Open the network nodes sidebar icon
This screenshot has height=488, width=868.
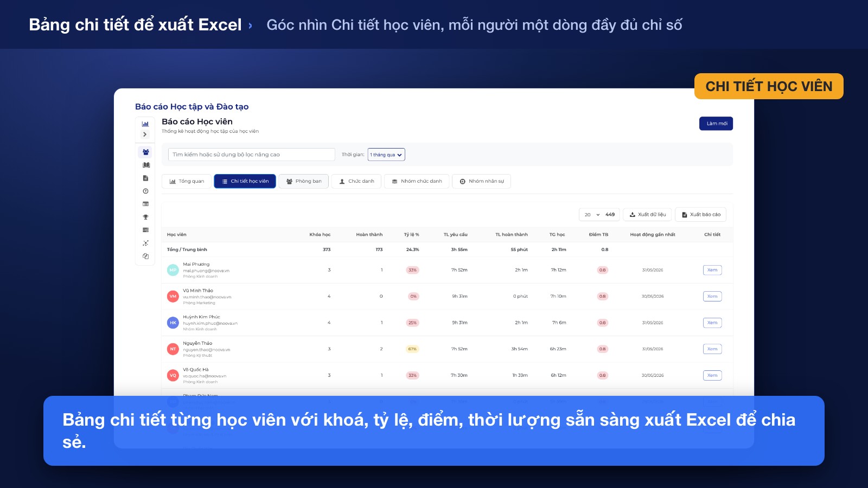[x=145, y=243]
